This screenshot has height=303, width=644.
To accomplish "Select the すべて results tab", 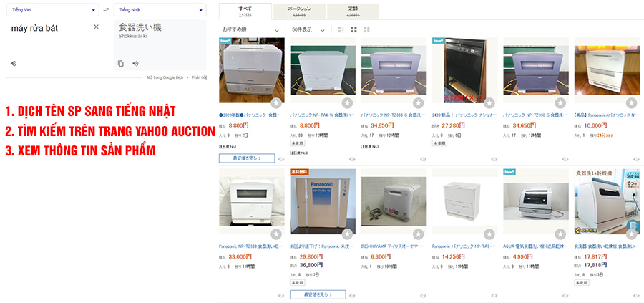I will pyautogui.click(x=245, y=11).
